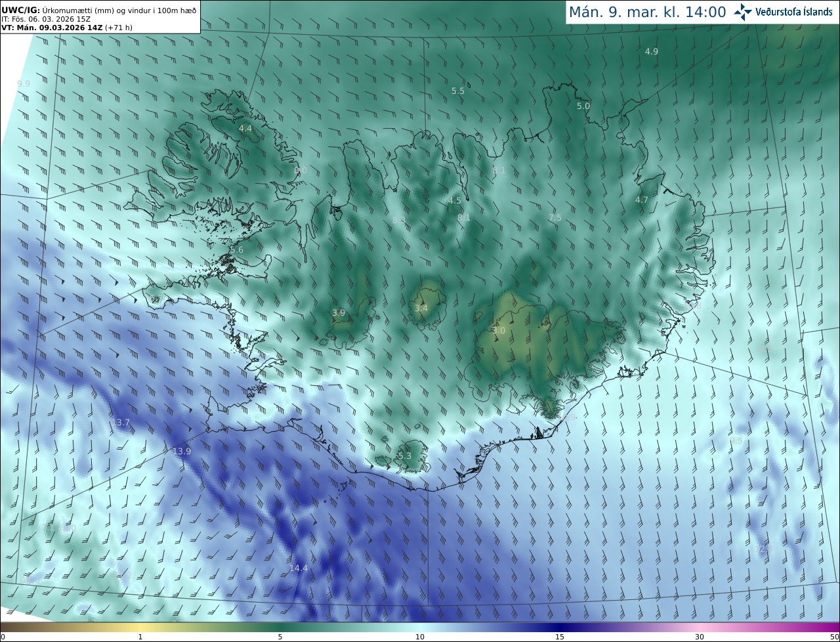The width and height of the screenshot is (840, 642).
Task: Click the 'UWC/IG: Úrkomumætti (mm)' title line
Action: 98,10
